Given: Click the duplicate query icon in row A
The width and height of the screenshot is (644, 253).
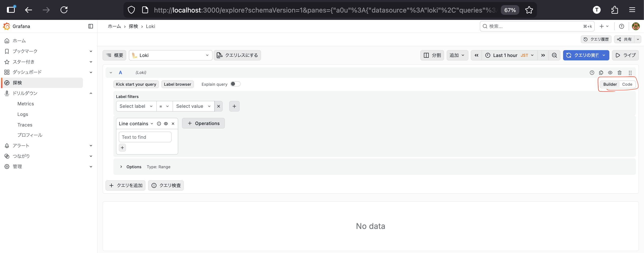Looking at the screenshot, I should point(601,73).
